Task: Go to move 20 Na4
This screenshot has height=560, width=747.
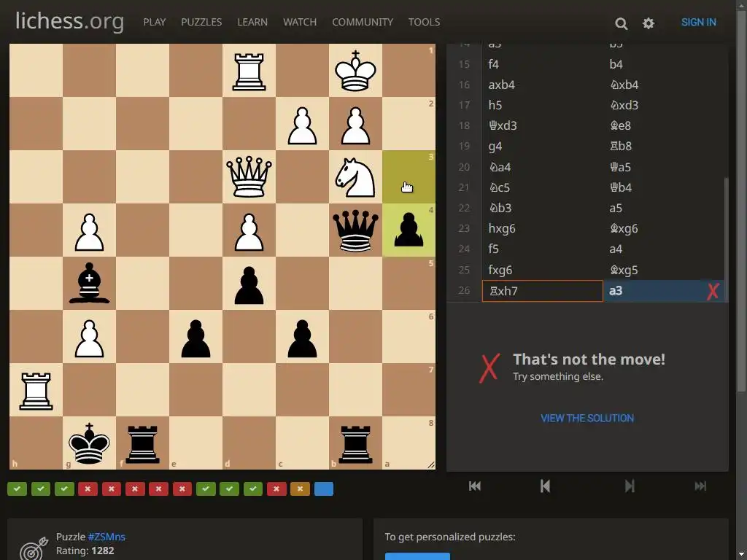Action: [543, 167]
